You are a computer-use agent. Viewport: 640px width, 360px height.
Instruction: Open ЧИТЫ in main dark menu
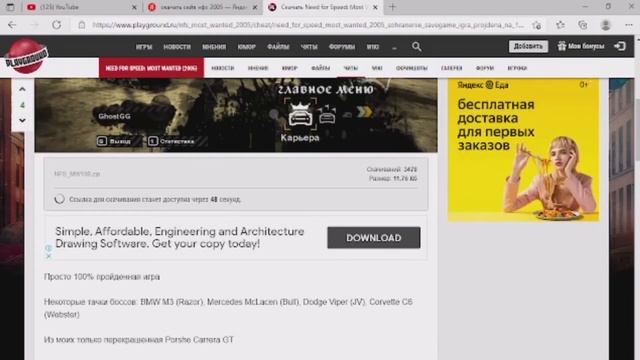coord(309,47)
